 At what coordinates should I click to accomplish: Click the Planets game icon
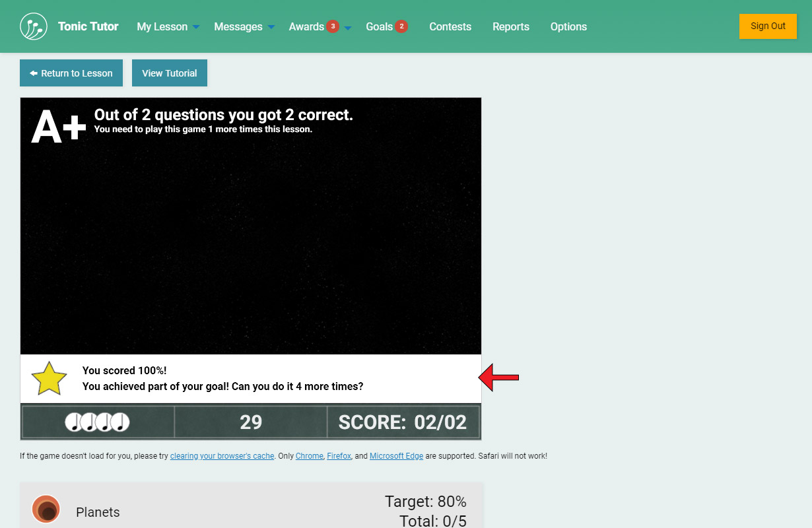46,510
